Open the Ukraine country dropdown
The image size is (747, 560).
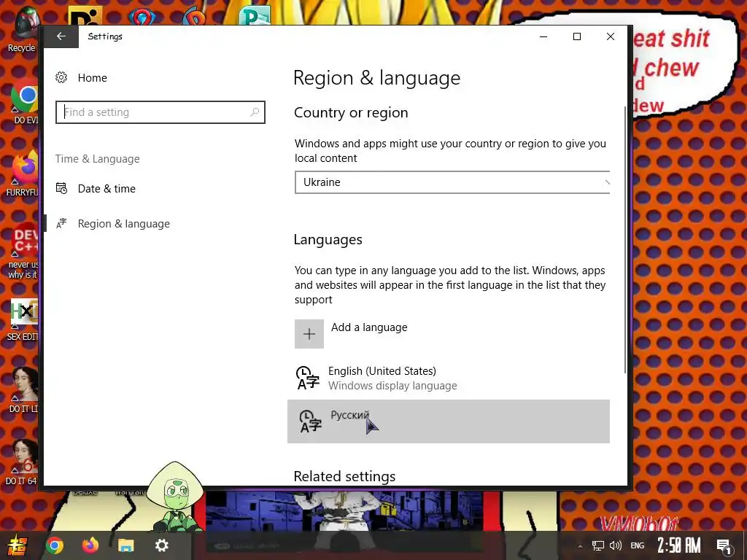tap(452, 182)
